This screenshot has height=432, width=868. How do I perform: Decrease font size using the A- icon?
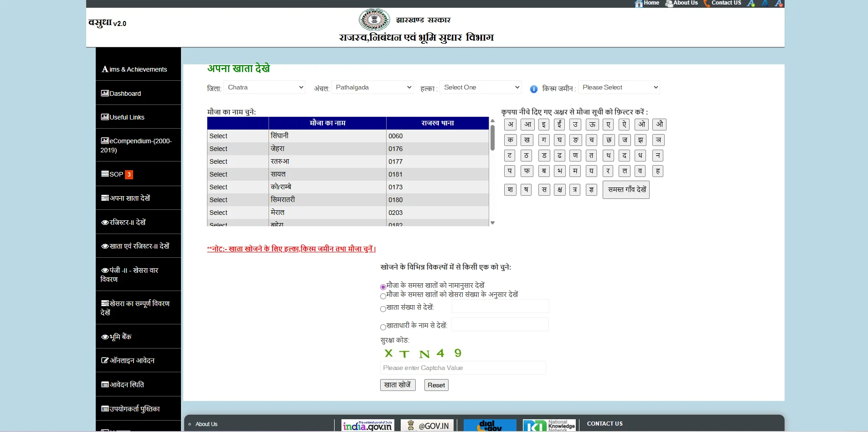point(779,4)
